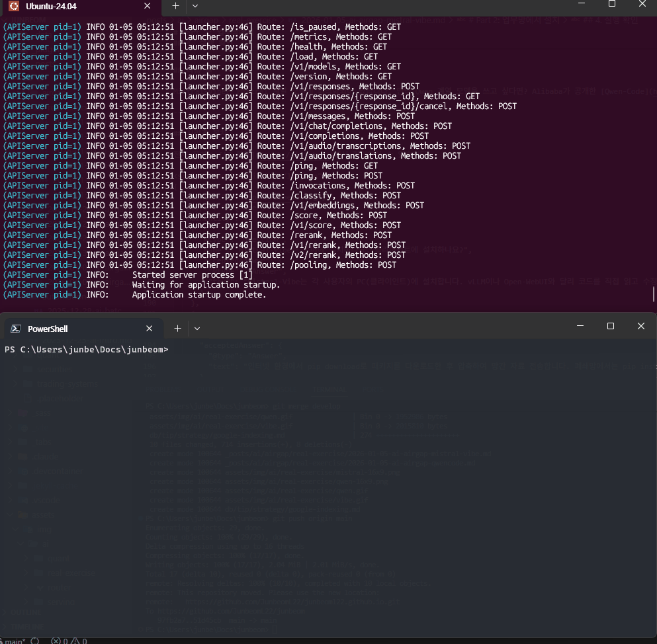Viewport: 657px width, 644px height.
Task: Maximize the PowerShell window
Action: (611, 326)
